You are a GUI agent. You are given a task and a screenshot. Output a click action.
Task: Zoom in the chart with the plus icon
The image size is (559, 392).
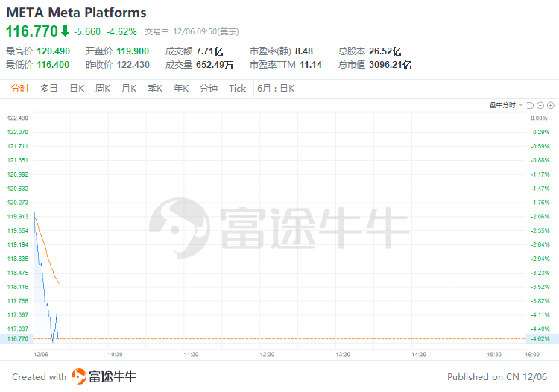click(x=551, y=105)
